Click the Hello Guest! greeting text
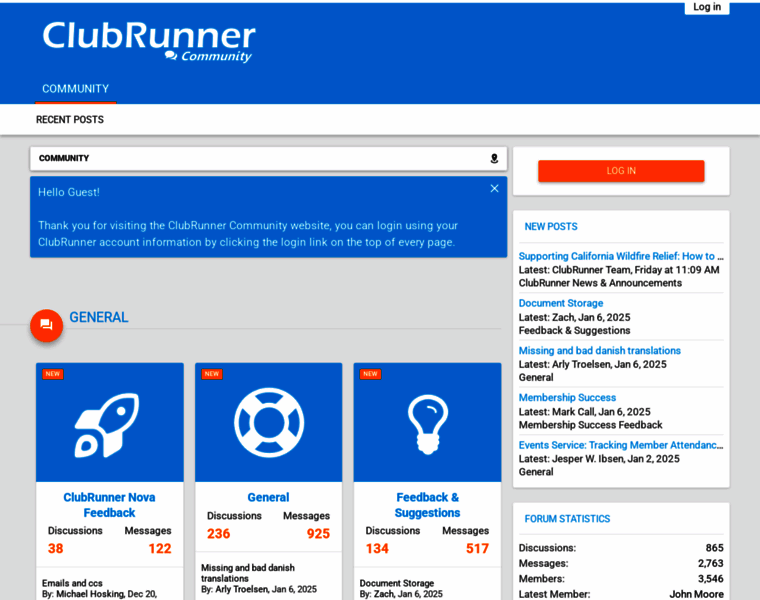Image resolution: width=760 pixels, height=600 pixels. coord(69,192)
